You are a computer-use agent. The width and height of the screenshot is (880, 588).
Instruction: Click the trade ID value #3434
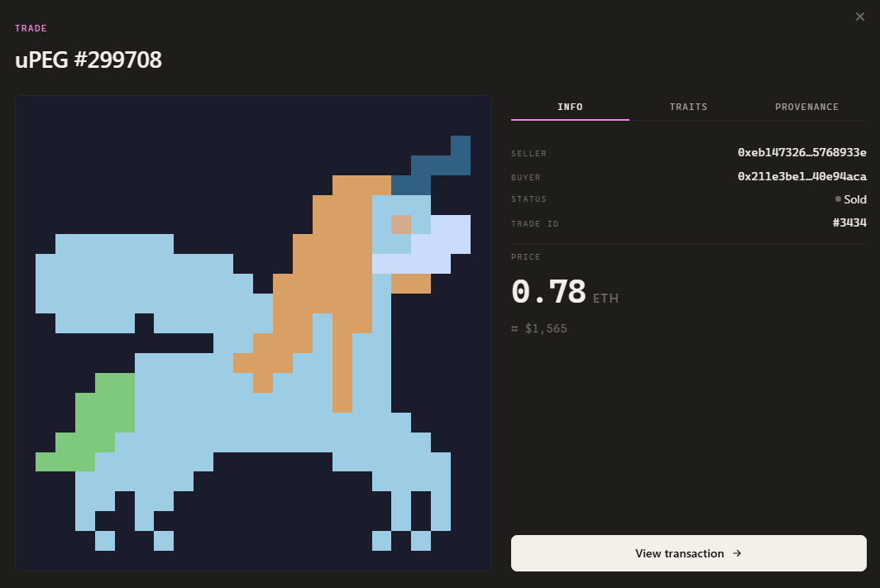click(849, 222)
